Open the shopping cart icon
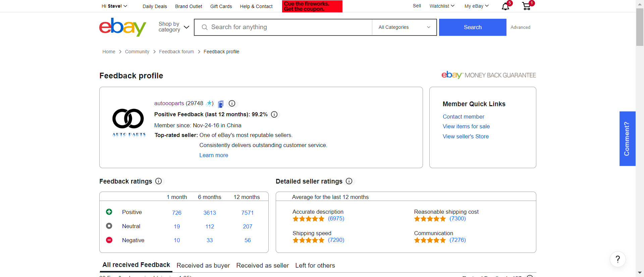Viewport: 644px width, 277px height. pos(526,6)
